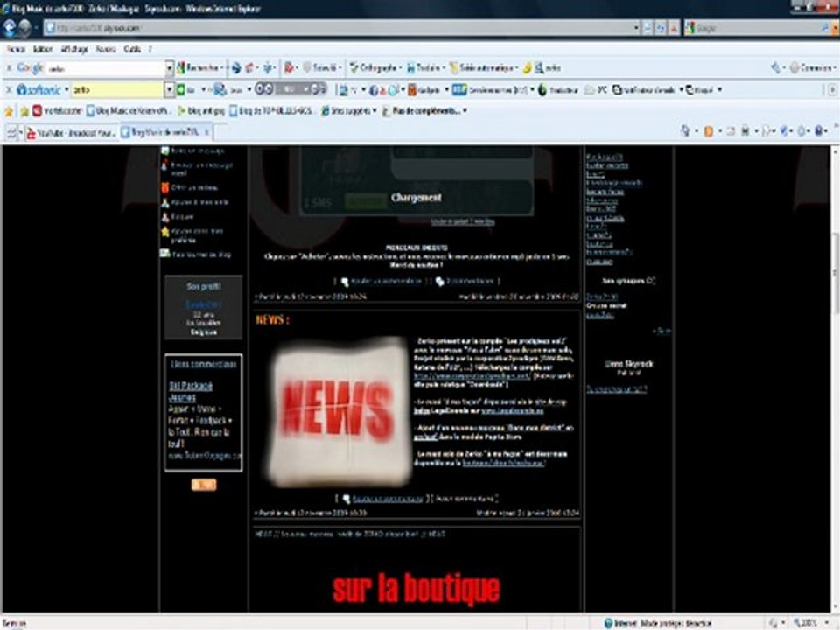
Task: Click the Softonic logo in the toolbar
Action: 38,89
